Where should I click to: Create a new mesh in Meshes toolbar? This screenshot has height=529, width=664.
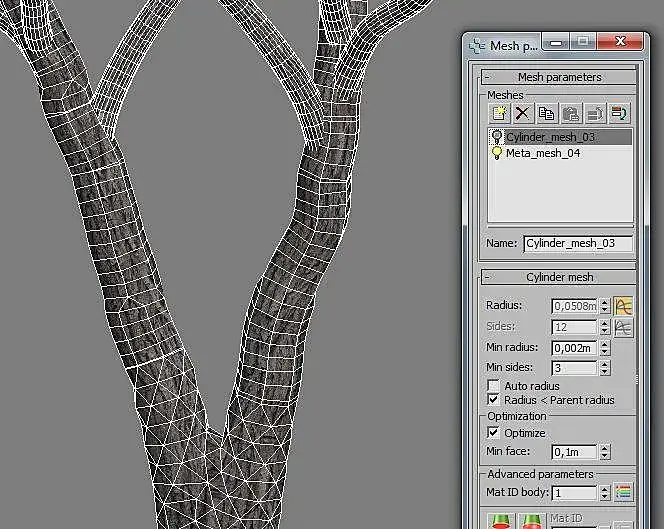(x=499, y=114)
